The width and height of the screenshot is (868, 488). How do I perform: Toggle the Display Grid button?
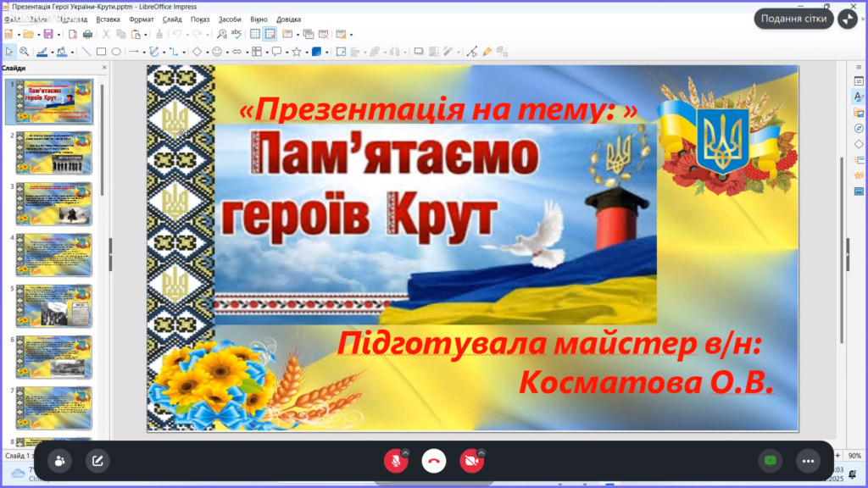pos(255,34)
